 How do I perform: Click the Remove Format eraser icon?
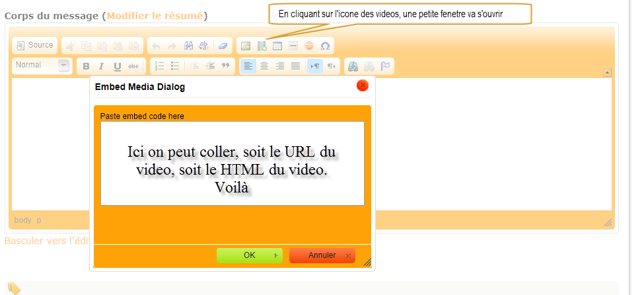click(223, 46)
